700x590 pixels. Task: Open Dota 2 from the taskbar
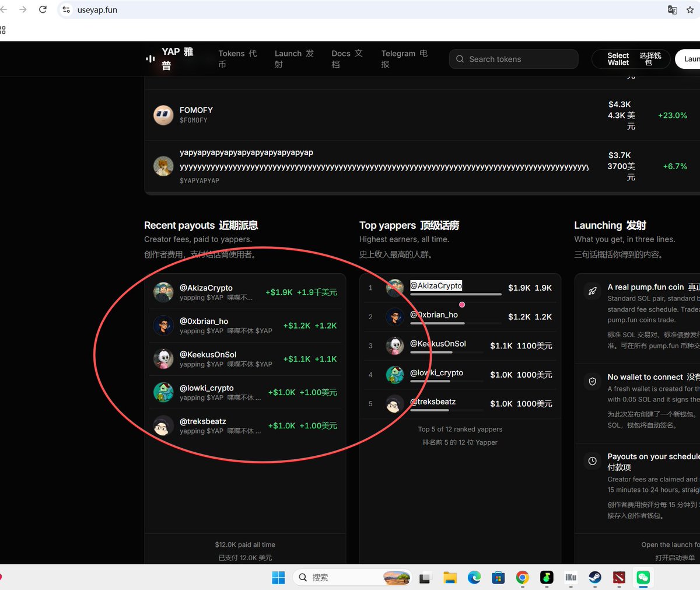(x=619, y=577)
